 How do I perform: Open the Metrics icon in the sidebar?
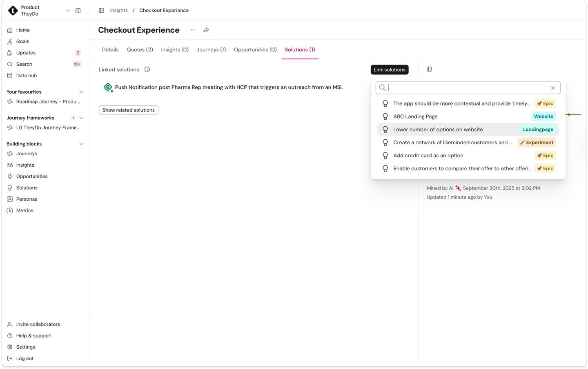tap(9, 210)
